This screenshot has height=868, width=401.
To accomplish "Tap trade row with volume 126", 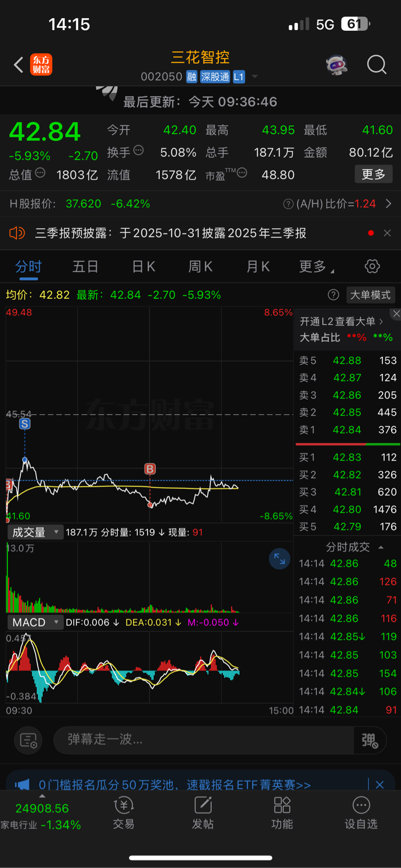I will [x=348, y=582].
